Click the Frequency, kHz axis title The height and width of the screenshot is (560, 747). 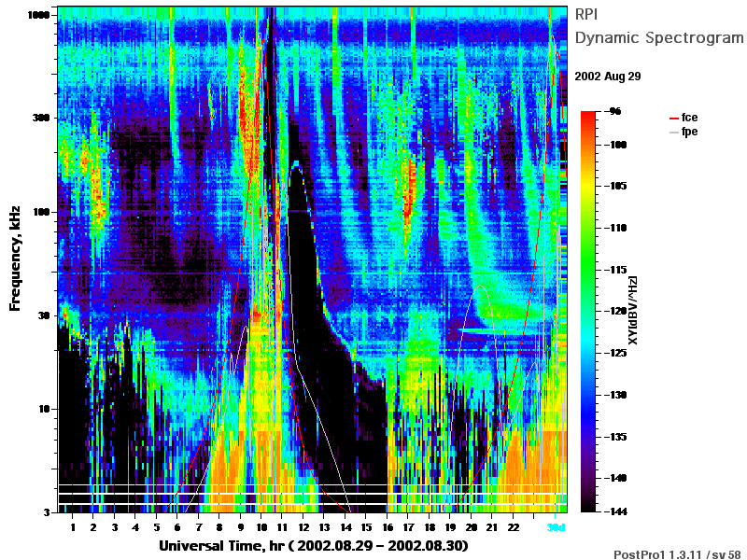click(x=15, y=259)
